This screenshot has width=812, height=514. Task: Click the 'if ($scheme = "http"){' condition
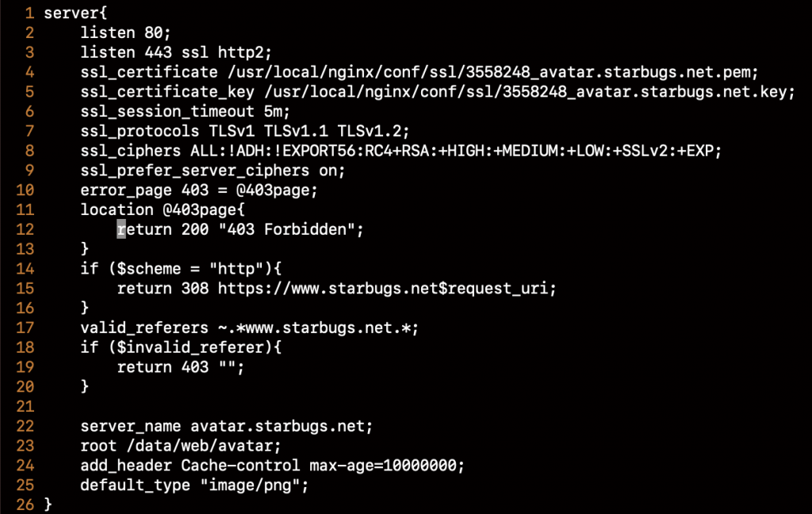(181, 268)
